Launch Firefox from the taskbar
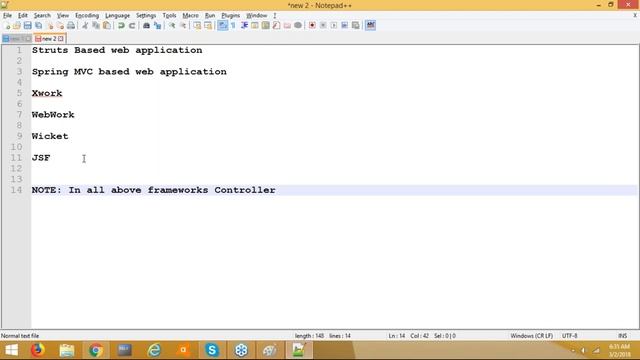This screenshot has height=360, width=640. coord(38,350)
